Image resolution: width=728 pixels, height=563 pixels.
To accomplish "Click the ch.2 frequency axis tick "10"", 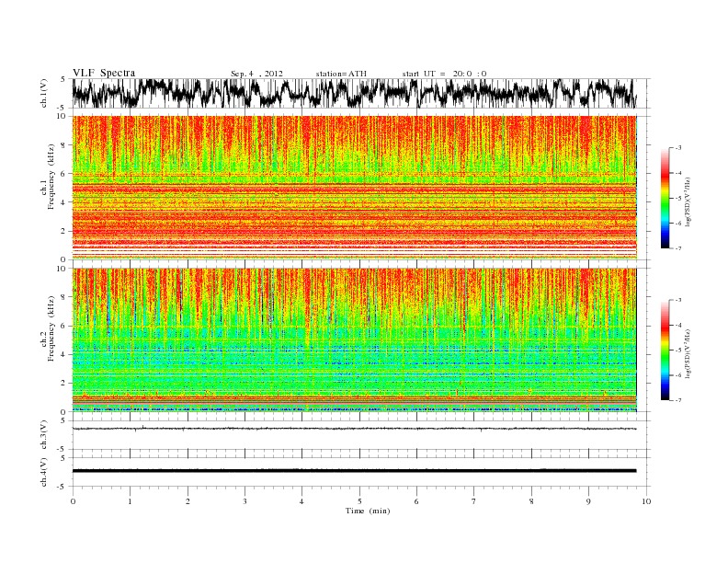I will (x=63, y=269).
